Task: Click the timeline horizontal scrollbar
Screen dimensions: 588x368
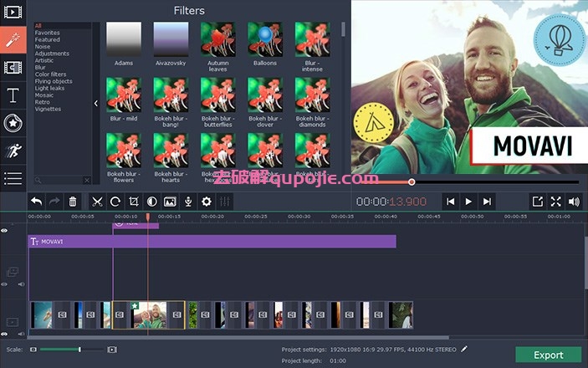Action: click(x=238, y=338)
